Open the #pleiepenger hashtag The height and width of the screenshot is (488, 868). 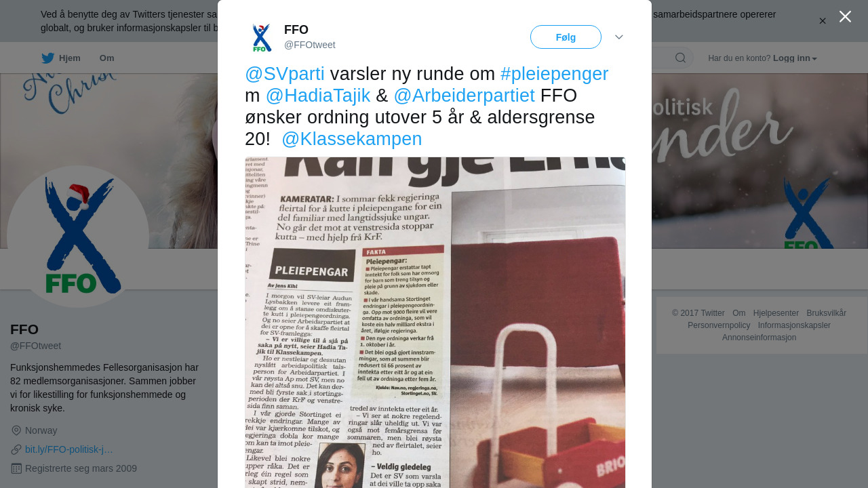pyautogui.click(x=555, y=74)
